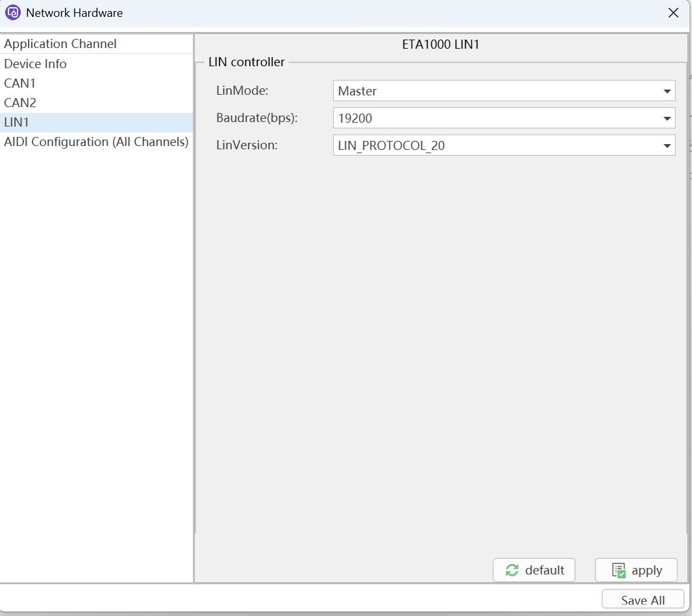Viewport: 692px width, 616px height.
Task: Click the LinMode field label
Action: click(242, 91)
